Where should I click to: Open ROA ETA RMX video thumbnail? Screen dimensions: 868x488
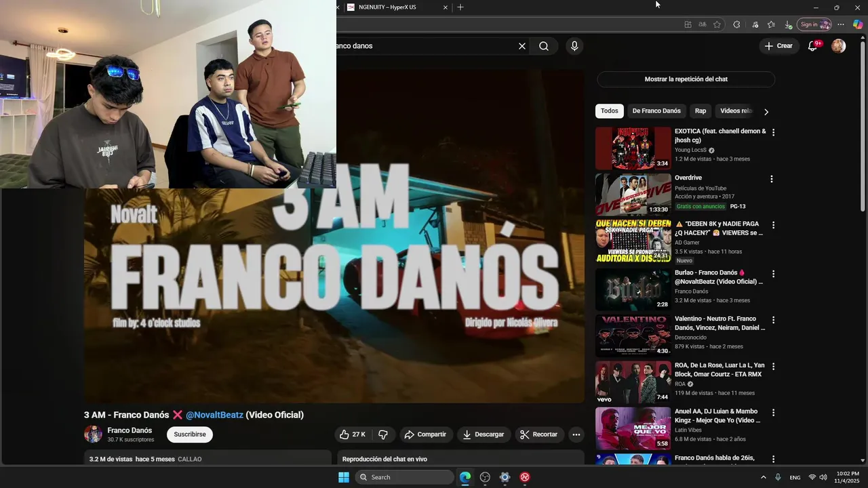click(x=633, y=382)
